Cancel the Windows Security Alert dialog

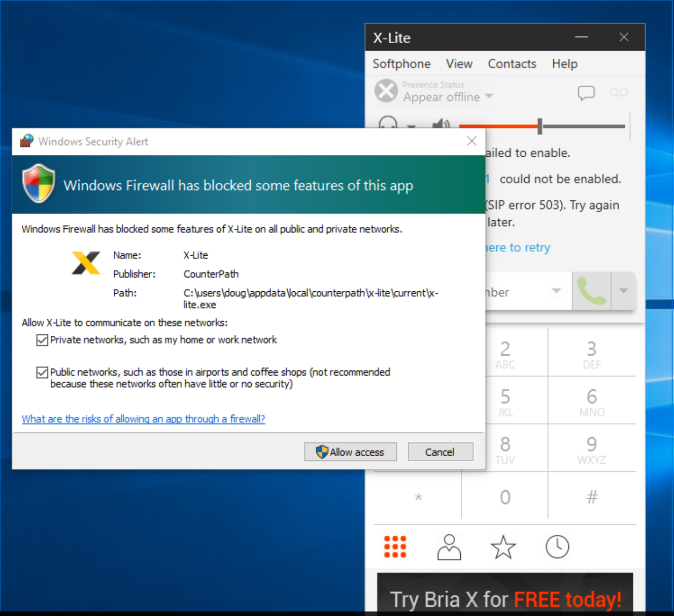(440, 452)
